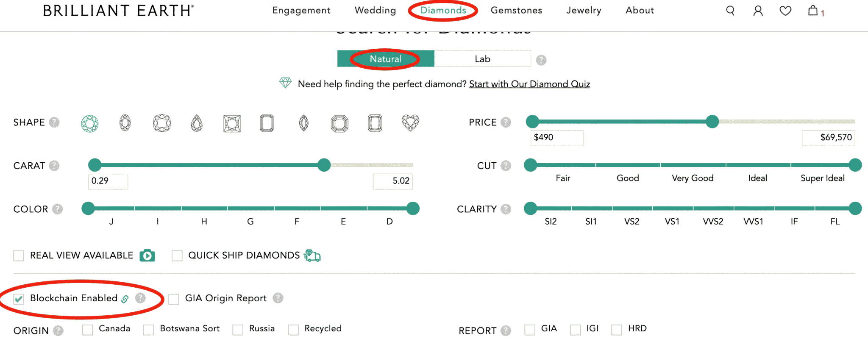Open the Gemstones menu

tap(516, 11)
